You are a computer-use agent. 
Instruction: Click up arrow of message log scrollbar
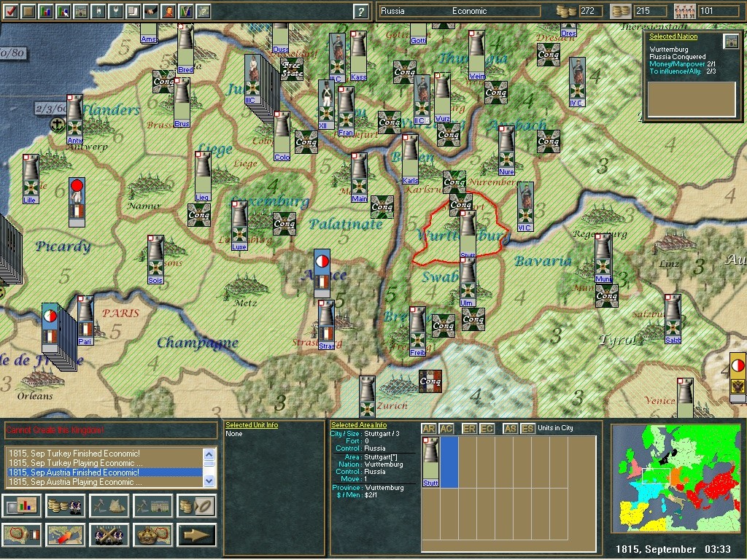(209, 454)
